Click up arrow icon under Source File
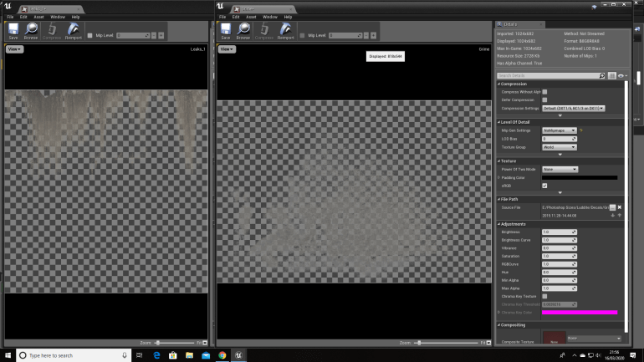This screenshot has height=362, width=644. [620, 215]
